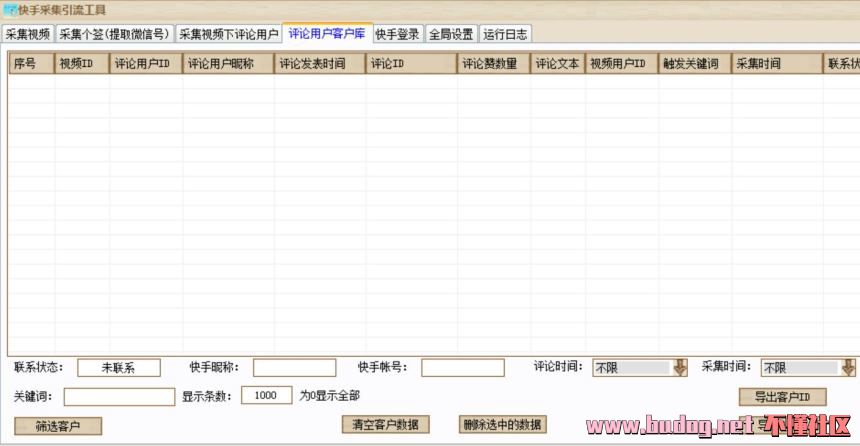Open the 采集个签(提取微信号) tab
The height and width of the screenshot is (446, 860).
pos(114,34)
